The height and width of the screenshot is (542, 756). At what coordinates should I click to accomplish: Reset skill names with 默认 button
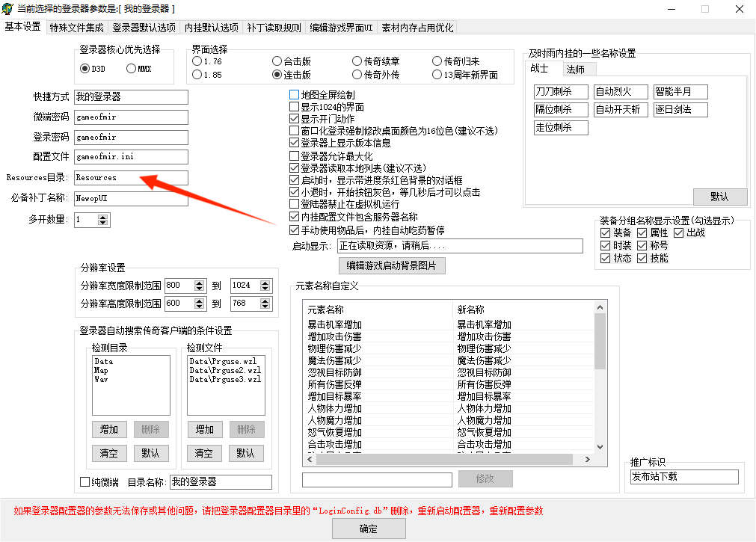[x=719, y=197]
